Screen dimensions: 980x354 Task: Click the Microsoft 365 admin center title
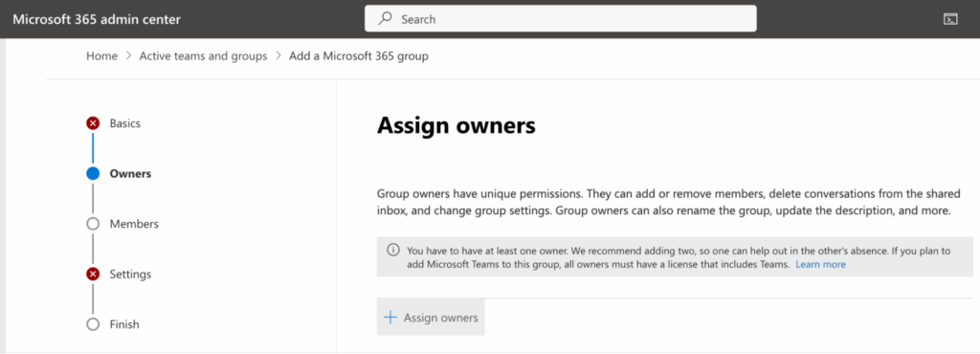tap(97, 19)
